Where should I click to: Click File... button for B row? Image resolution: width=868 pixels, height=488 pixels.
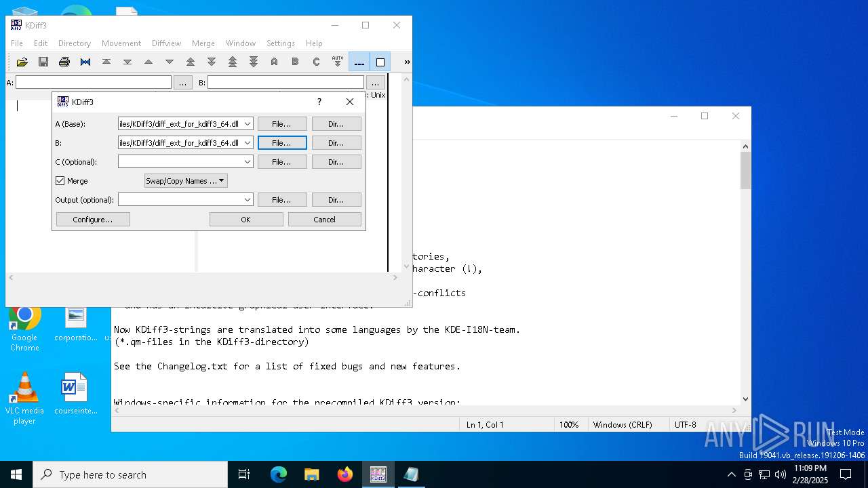[x=281, y=143]
